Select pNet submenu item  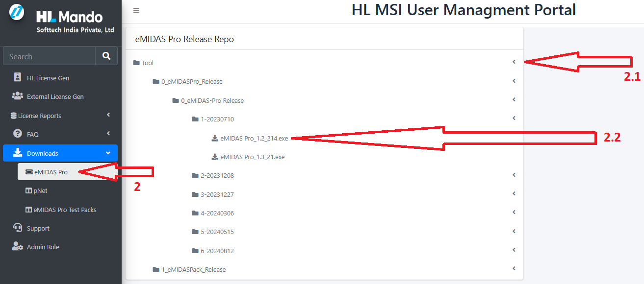(40, 191)
